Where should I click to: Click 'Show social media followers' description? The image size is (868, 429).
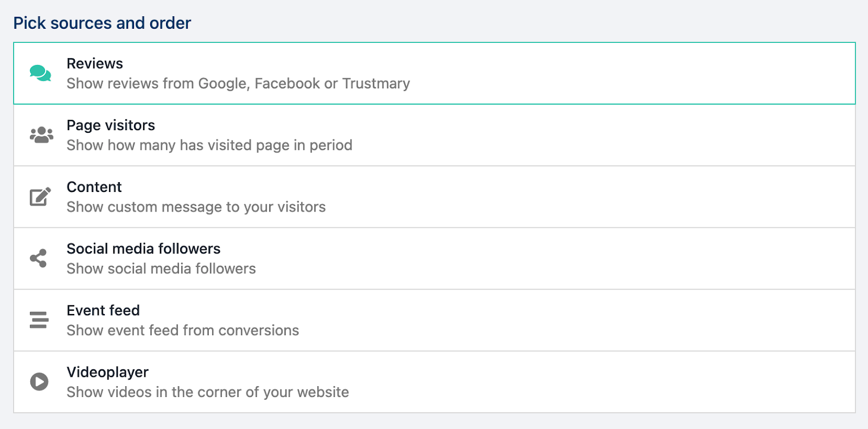pyautogui.click(x=161, y=269)
